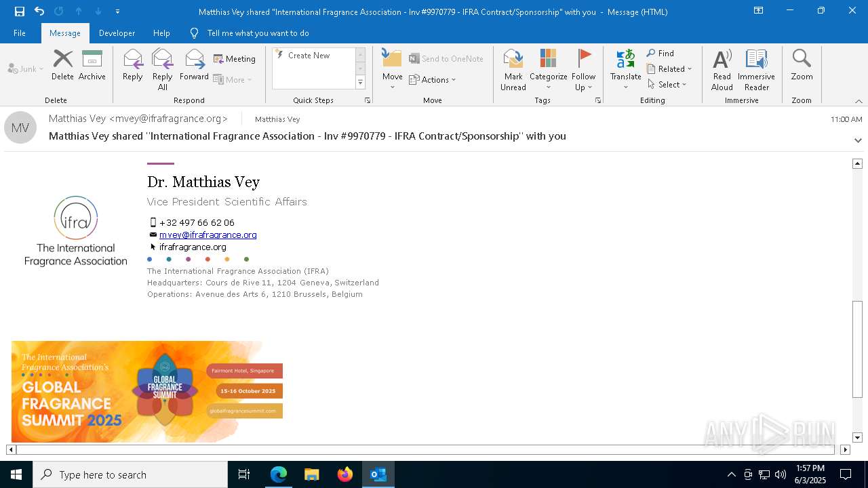Delete this message
Viewport: 868px width, 488px height.
point(62,65)
